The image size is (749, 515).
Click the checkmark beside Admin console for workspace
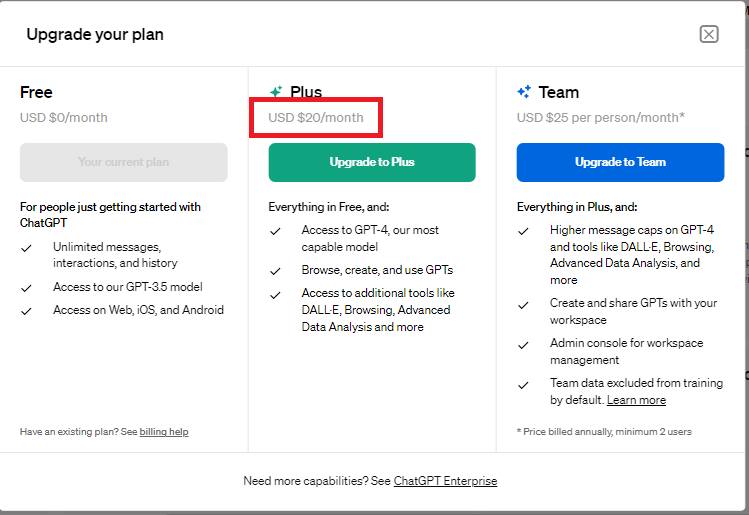[524, 345]
